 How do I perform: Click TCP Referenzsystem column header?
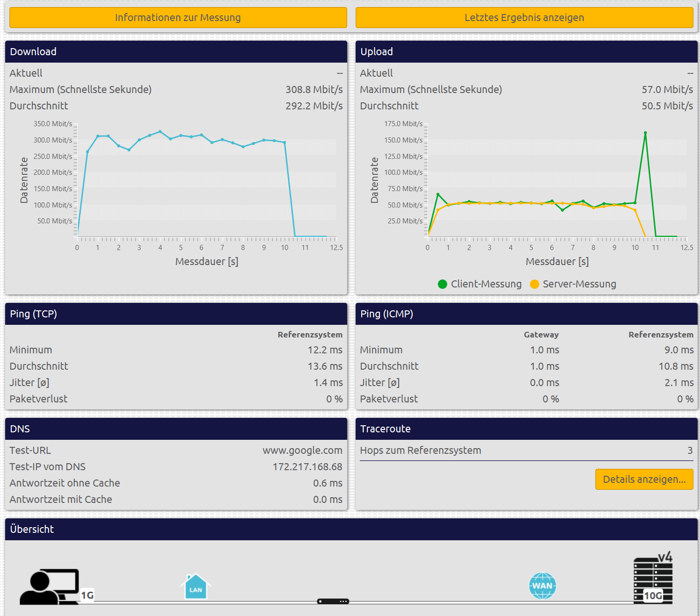310,335
